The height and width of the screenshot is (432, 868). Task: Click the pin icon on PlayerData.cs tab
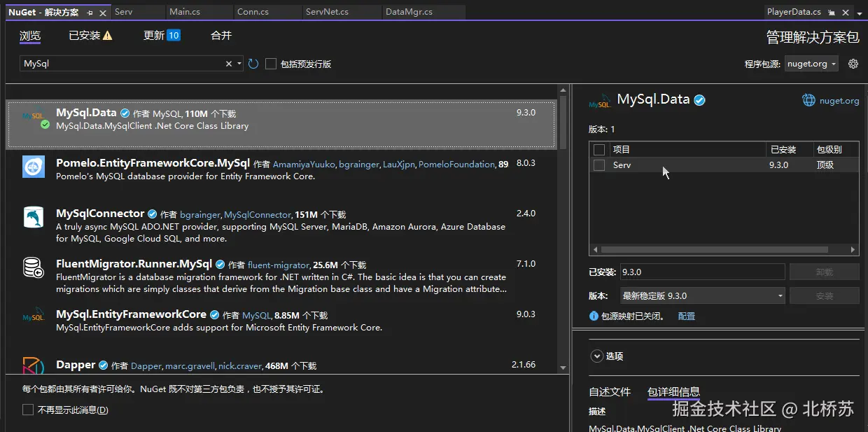[x=831, y=13]
